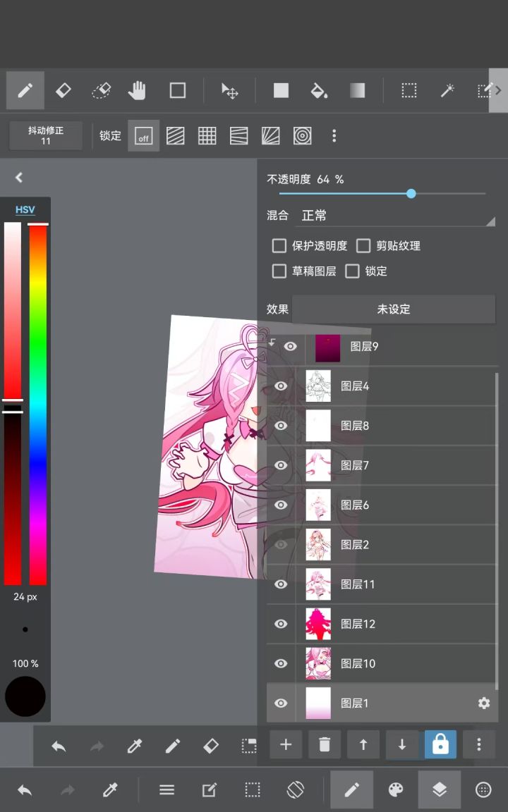Choose the curved lines snap guide
The image size is (508, 812).
tap(239, 135)
